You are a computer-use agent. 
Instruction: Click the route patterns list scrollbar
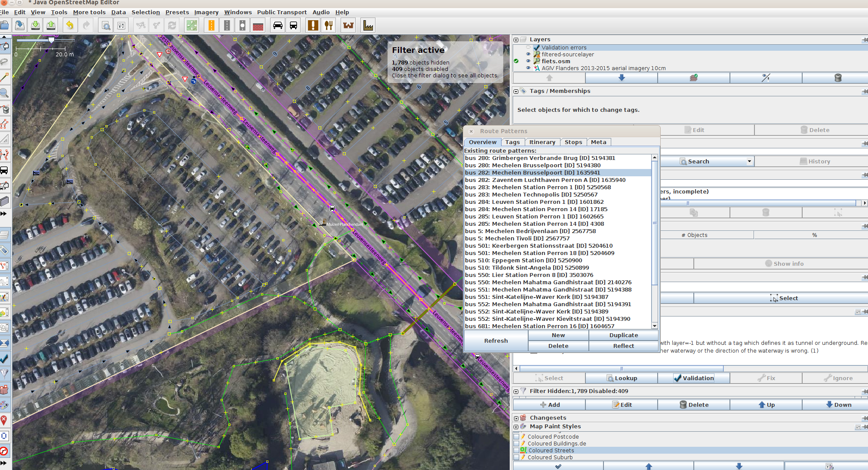(655, 223)
